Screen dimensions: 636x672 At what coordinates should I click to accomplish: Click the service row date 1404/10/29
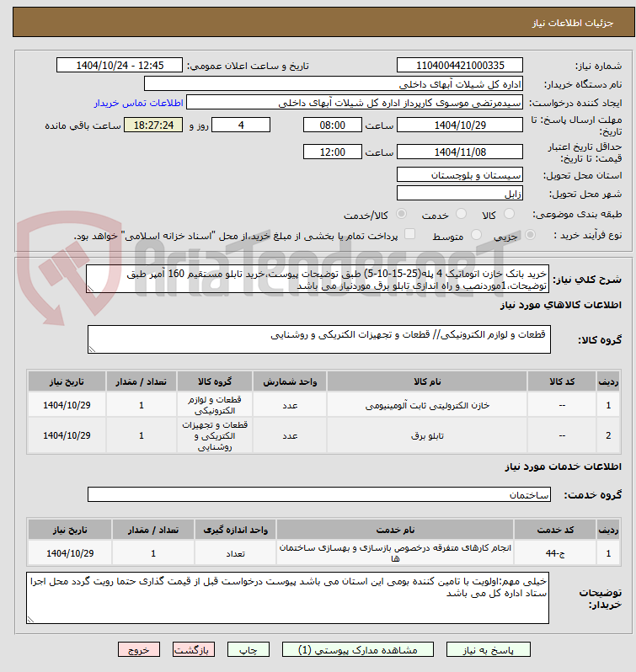click(70, 553)
